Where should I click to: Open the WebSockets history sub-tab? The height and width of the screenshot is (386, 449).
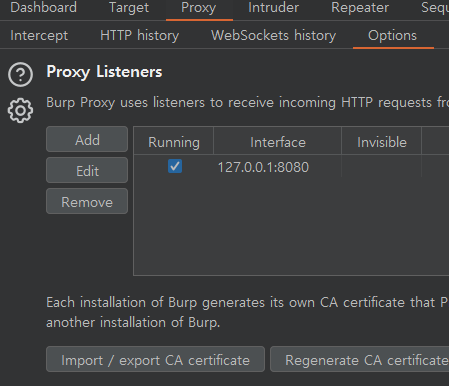tap(274, 35)
